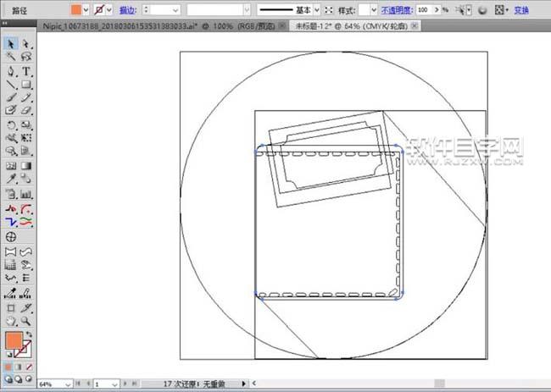Select the Selection arrow tool
Screen dimensions: 551x392
[11, 44]
